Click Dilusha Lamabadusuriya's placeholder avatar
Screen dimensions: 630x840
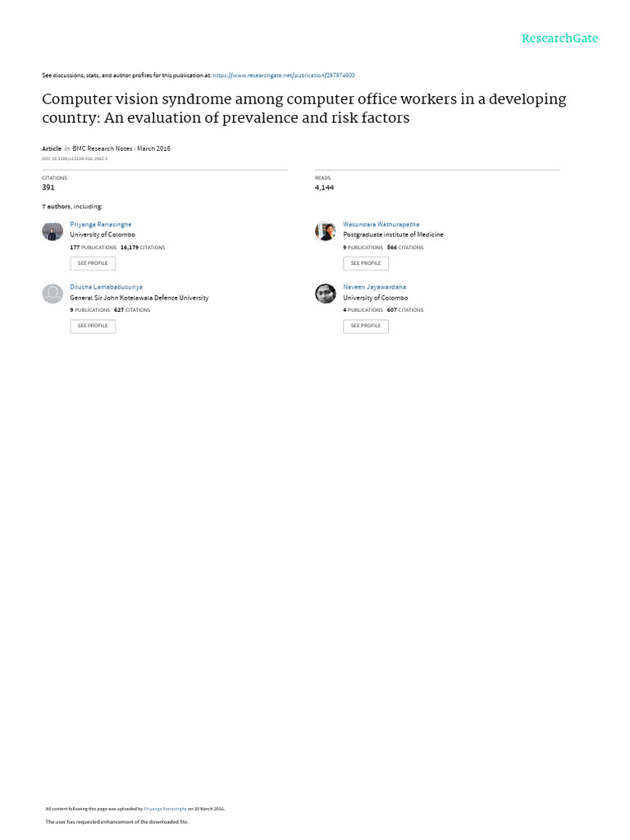52,294
